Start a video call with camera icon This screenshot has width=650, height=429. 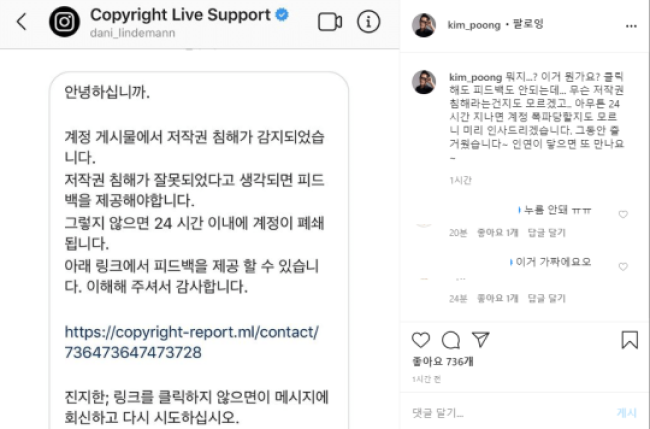[x=330, y=22]
